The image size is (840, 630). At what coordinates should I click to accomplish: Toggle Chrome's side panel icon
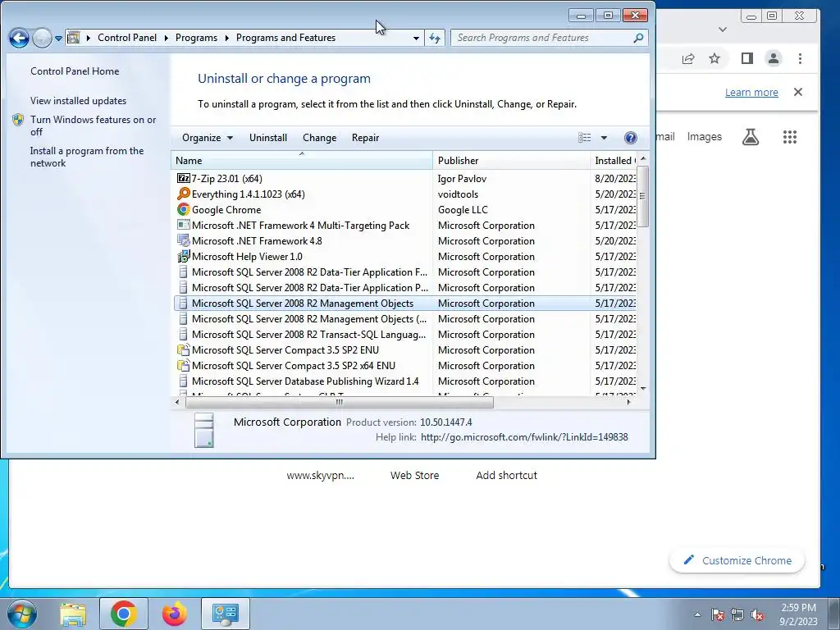[x=746, y=58]
